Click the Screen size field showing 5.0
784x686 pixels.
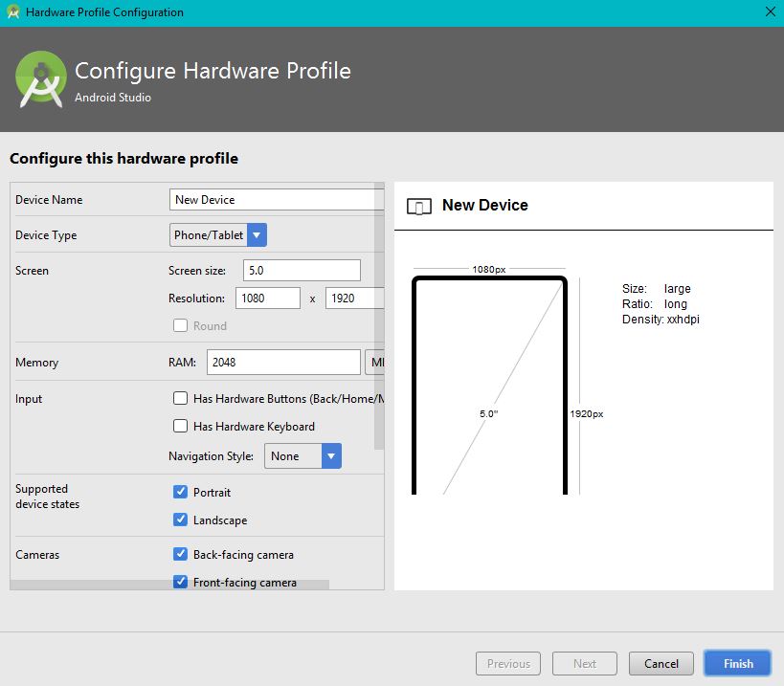pyautogui.click(x=302, y=271)
